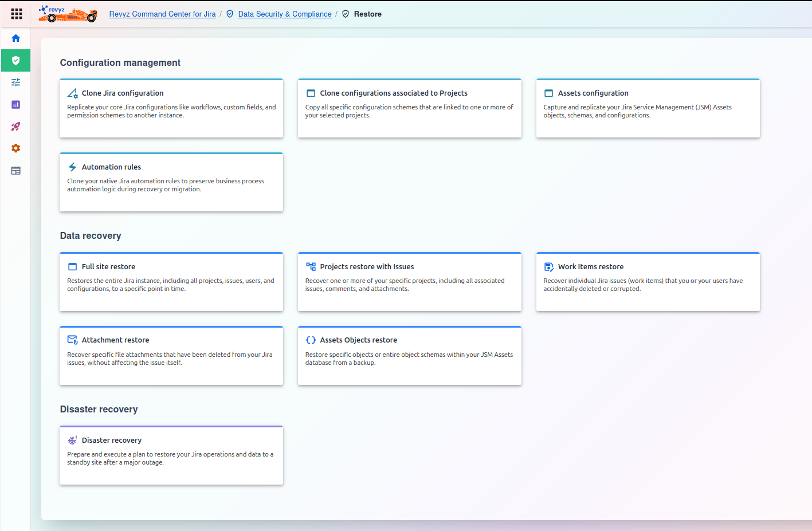Open the orange gear sidebar icon

click(x=16, y=148)
